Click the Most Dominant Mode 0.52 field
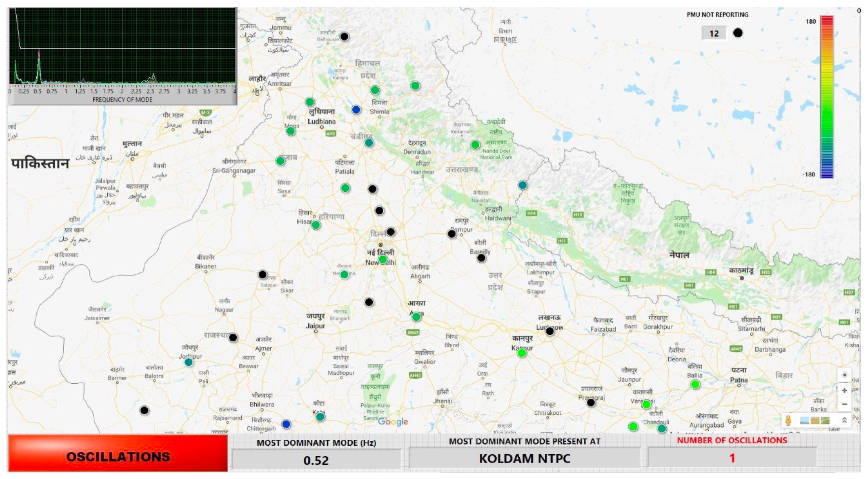 coord(316,460)
